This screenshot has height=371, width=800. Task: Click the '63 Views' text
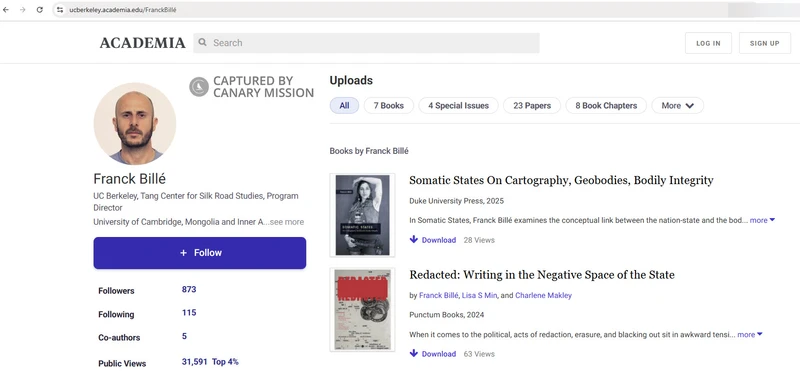[479, 354]
